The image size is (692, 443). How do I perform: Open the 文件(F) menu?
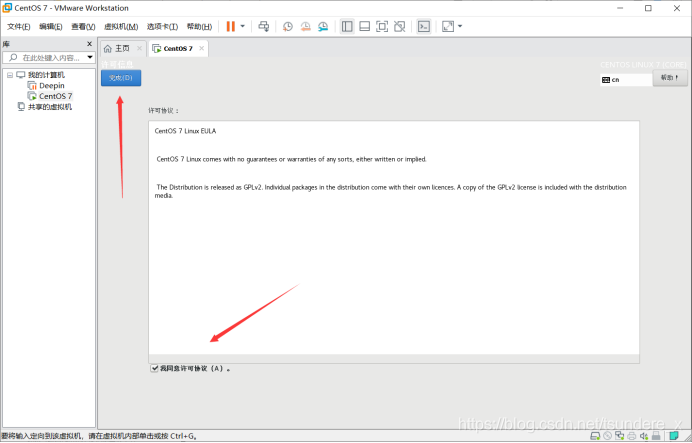(19, 27)
